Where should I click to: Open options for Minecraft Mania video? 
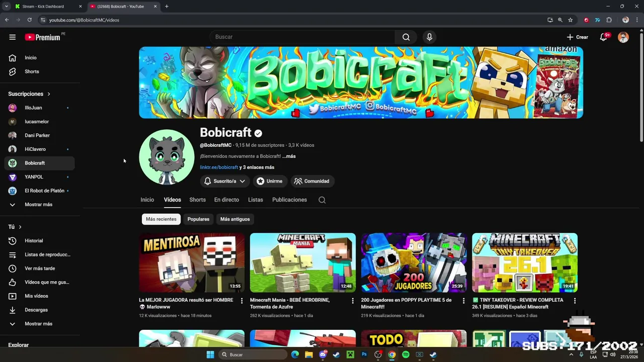[x=353, y=301]
